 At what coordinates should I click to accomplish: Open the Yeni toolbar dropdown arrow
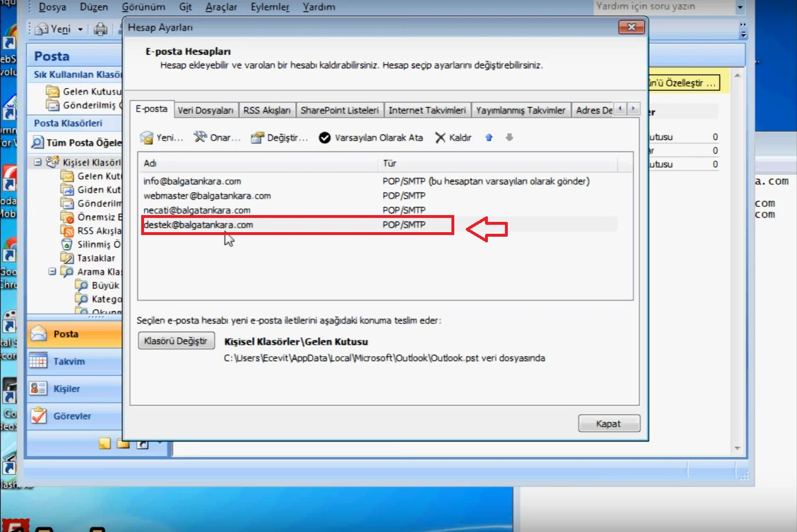pos(80,30)
